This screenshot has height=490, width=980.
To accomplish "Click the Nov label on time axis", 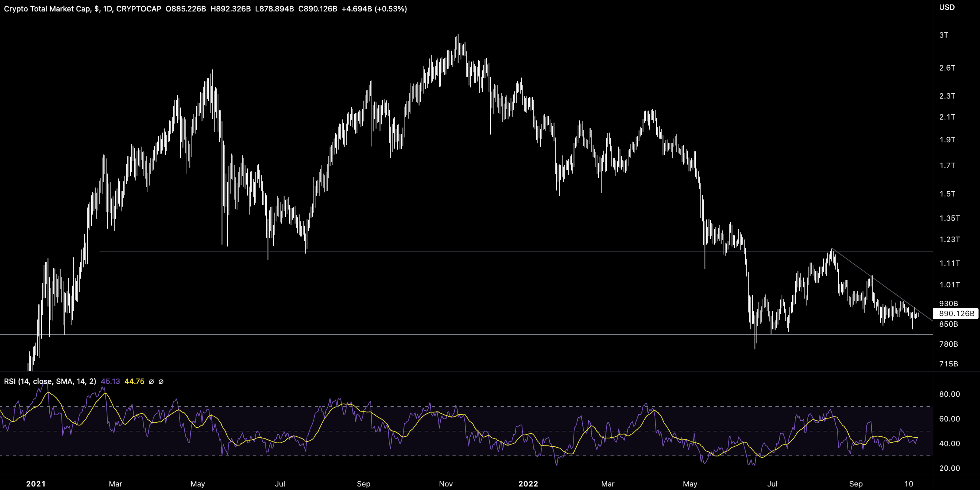I will click(446, 484).
